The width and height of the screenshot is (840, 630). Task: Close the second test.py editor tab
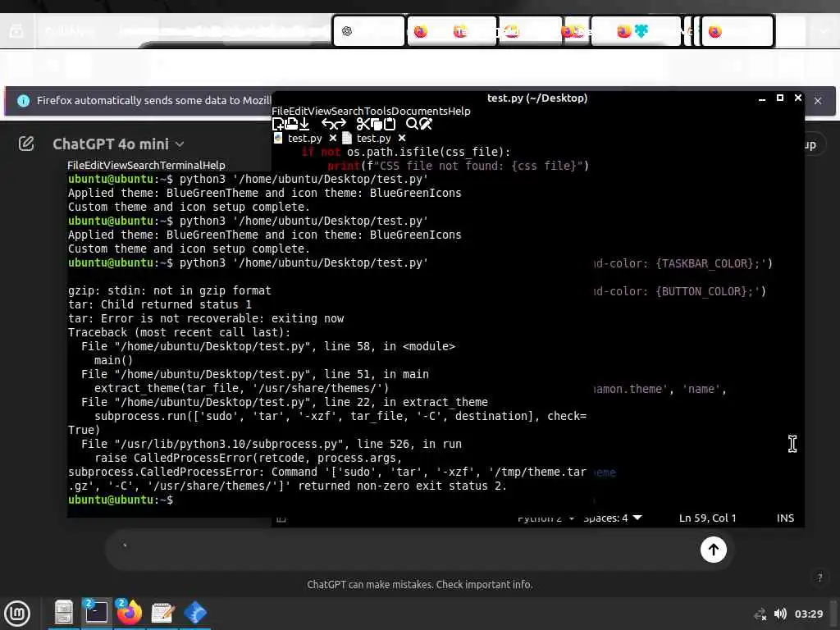click(x=402, y=138)
